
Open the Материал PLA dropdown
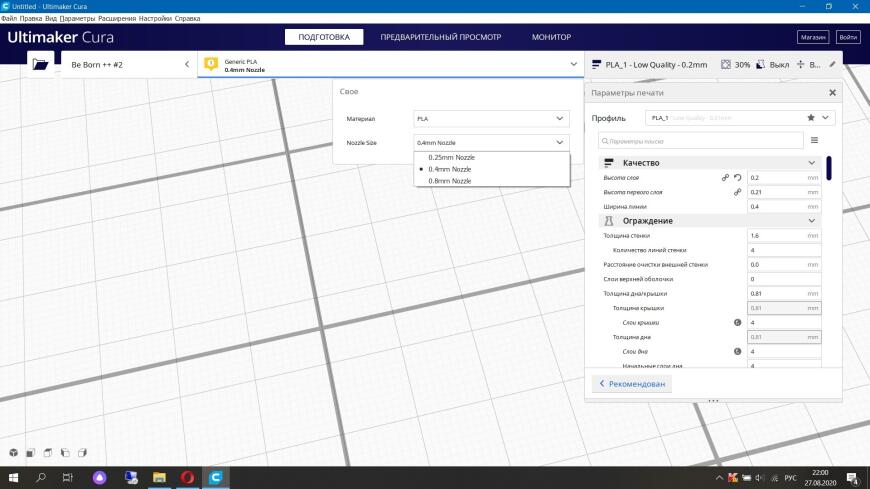(491, 119)
